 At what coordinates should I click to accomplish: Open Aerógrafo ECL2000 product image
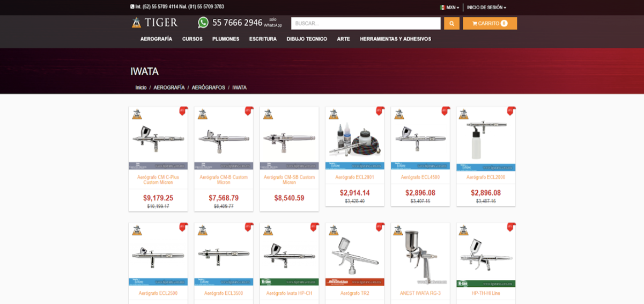486,139
